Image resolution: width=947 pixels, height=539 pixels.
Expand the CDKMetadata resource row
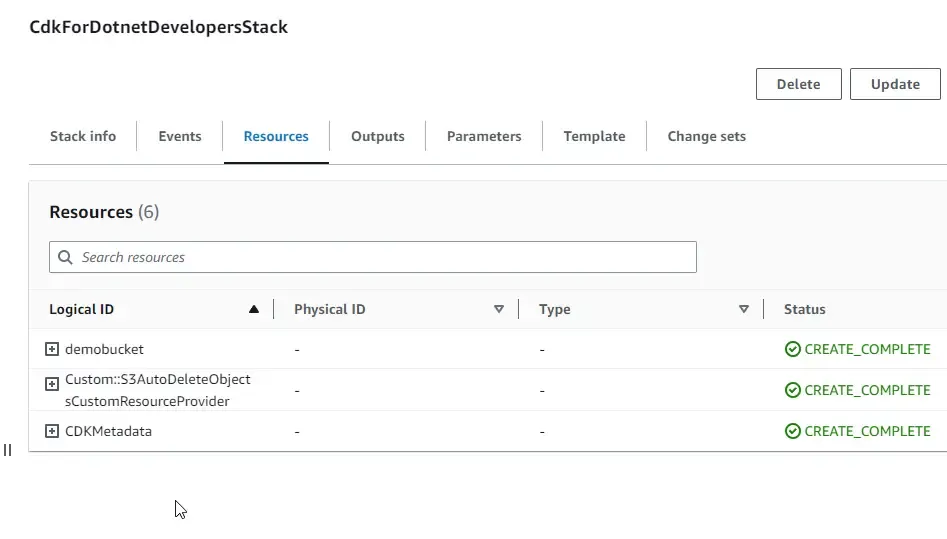[52, 431]
